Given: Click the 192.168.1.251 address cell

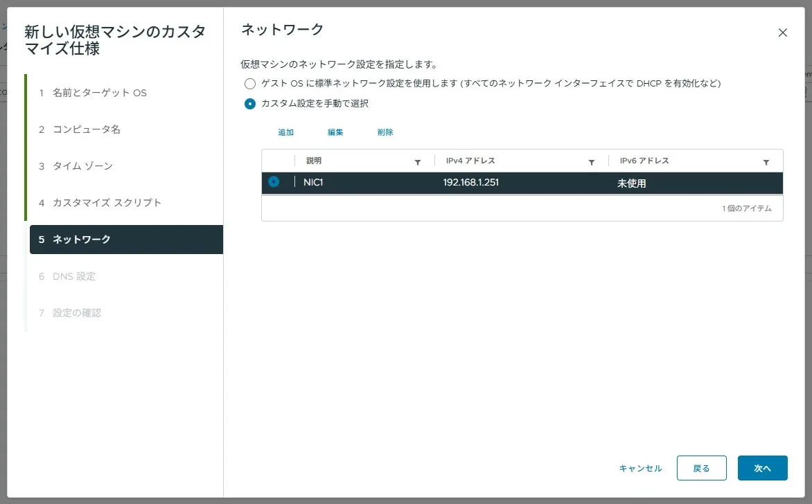Looking at the screenshot, I should [470, 182].
